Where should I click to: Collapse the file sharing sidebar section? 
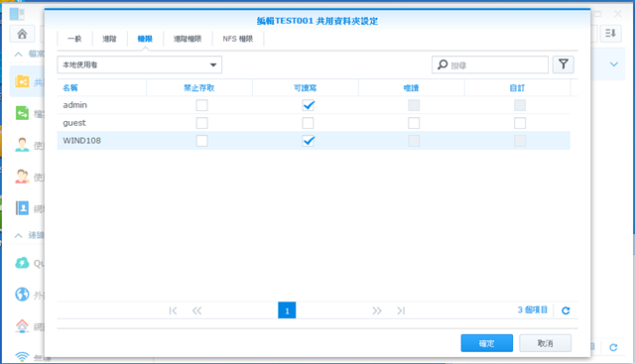click(x=18, y=54)
